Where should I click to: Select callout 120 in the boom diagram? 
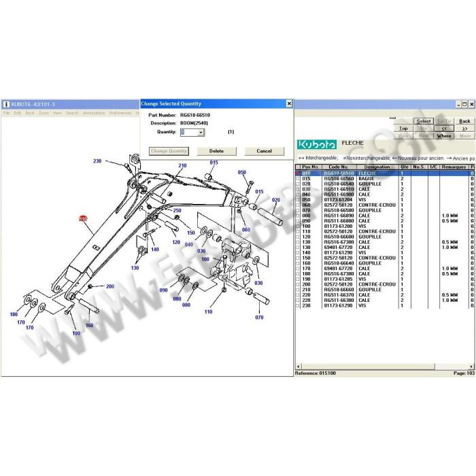176,242
